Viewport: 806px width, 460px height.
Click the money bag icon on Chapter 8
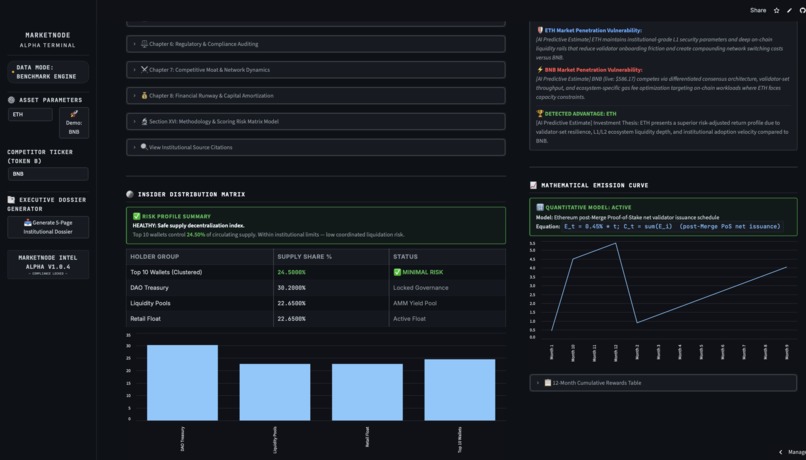tap(144, 95)
